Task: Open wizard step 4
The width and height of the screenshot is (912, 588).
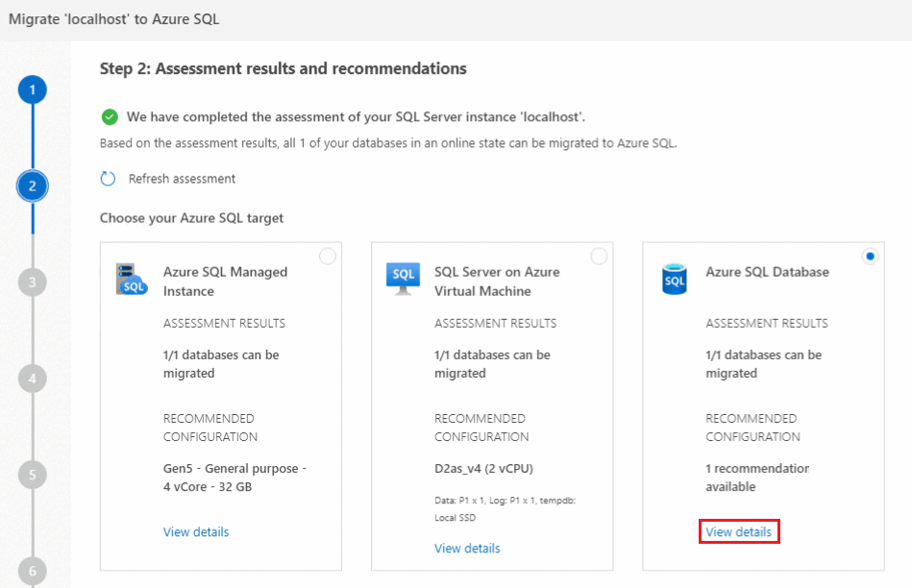Action: point(33,379)
